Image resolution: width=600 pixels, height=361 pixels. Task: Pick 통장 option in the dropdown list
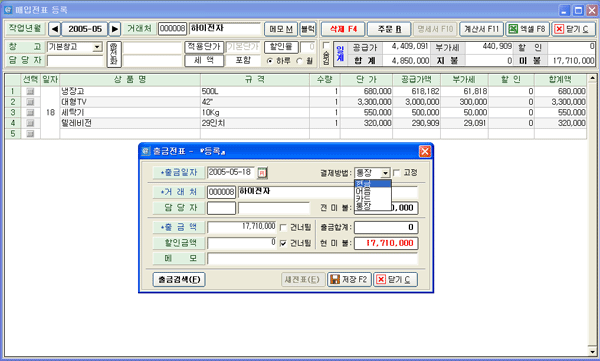point(372,206)
